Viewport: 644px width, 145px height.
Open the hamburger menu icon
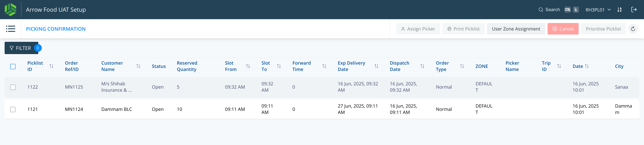(11, 29)
